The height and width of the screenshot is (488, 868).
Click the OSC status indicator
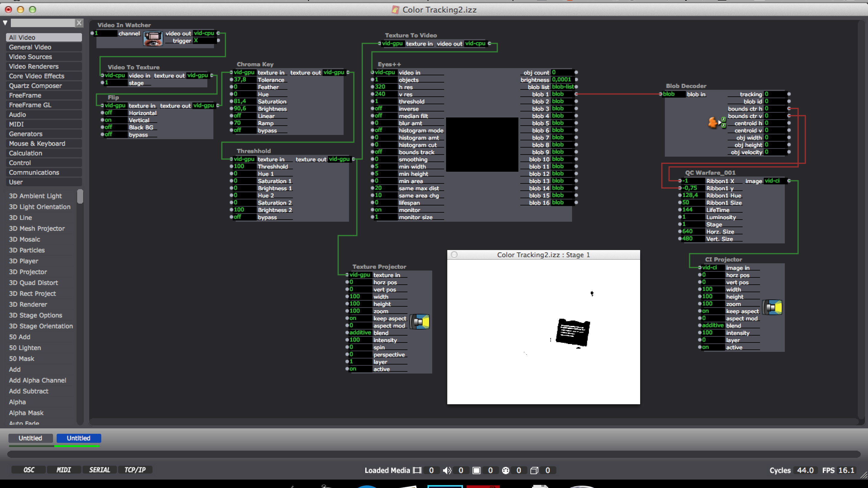[29, 470]
